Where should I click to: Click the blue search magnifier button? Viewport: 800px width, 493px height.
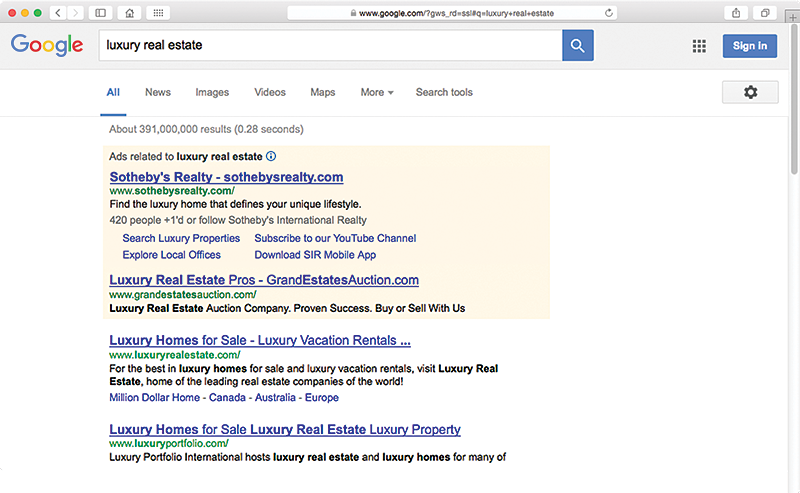click(x=578, y=45)
